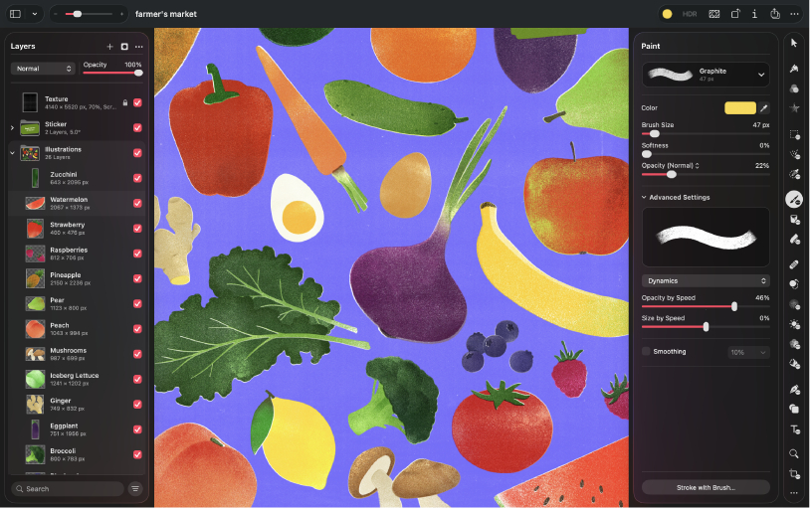812x510 pixels.
Task: Open more tools ellipsis in tool strip
Action: pos(795,494)
